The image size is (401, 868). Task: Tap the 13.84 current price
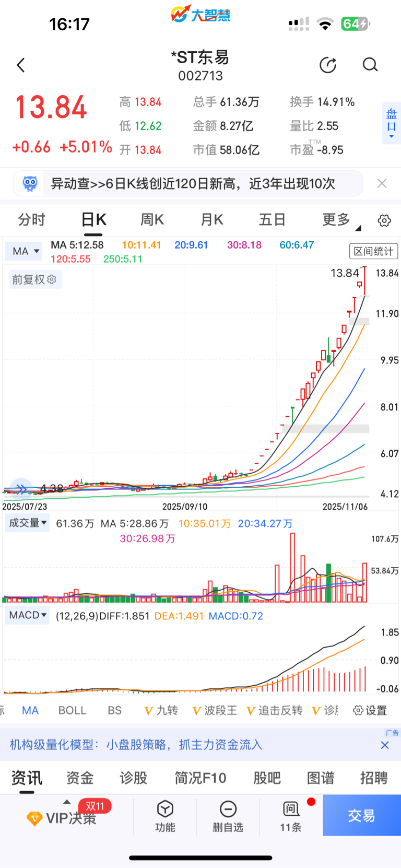(51, 108)
